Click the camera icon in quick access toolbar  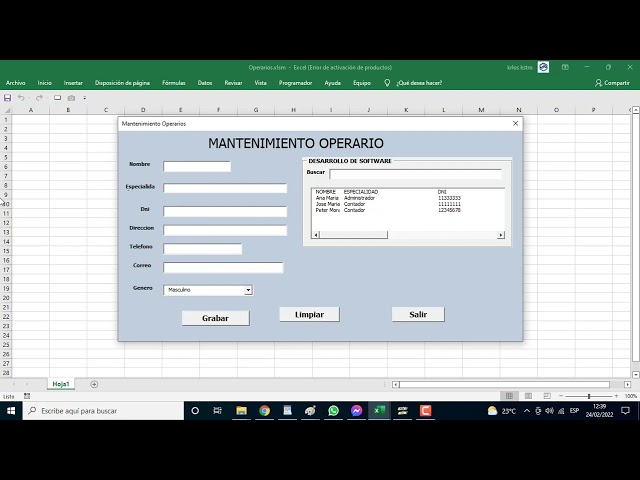pos(71,98)
